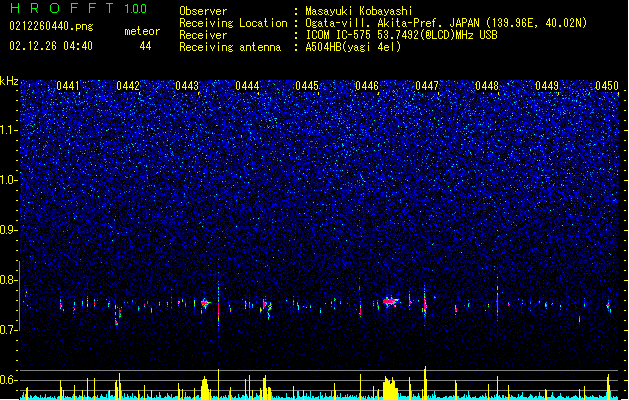Click observer name Masayuki Kobayashi
This screenshot has height=400, width=629.
click(358, 11)
